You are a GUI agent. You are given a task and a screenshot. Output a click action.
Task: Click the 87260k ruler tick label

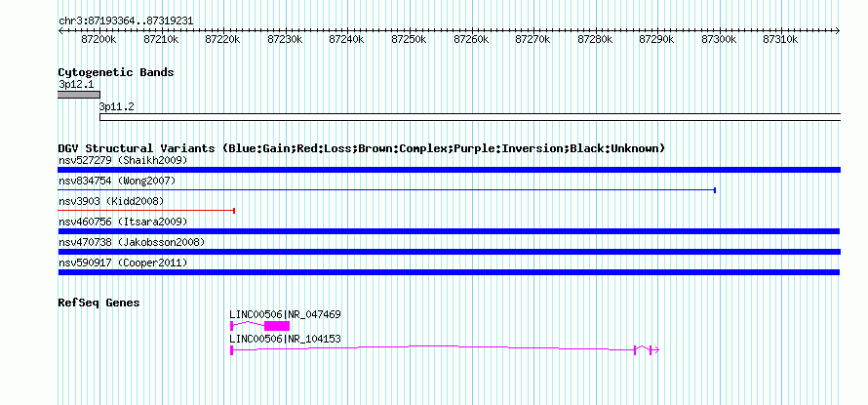(472, 39)
